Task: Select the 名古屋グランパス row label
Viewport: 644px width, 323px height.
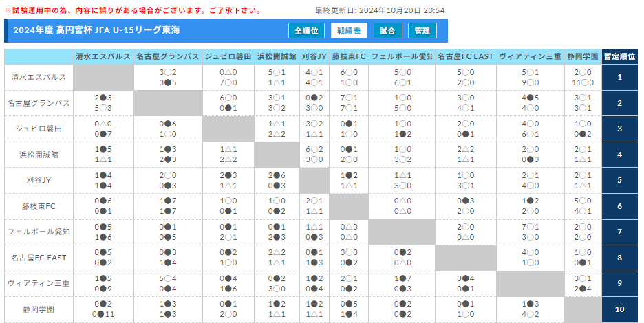Action: click(39, 103)
